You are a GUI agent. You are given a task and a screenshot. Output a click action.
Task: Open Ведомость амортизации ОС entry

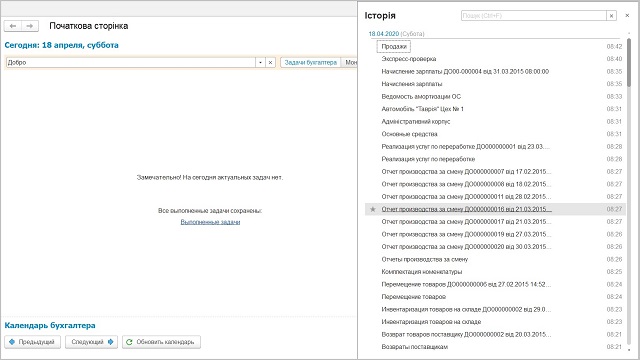coord(421,96)
